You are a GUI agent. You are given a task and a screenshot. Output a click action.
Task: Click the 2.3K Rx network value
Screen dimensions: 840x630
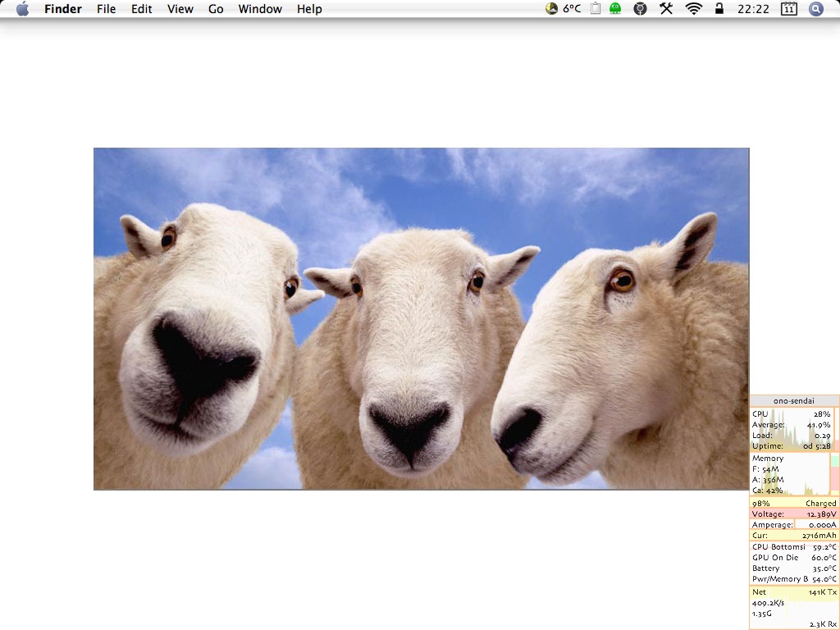pos(823,624)
